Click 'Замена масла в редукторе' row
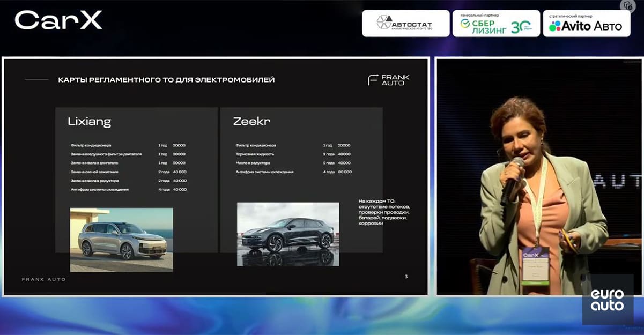Viewport: 644px width, 335px height. point(129,181)
